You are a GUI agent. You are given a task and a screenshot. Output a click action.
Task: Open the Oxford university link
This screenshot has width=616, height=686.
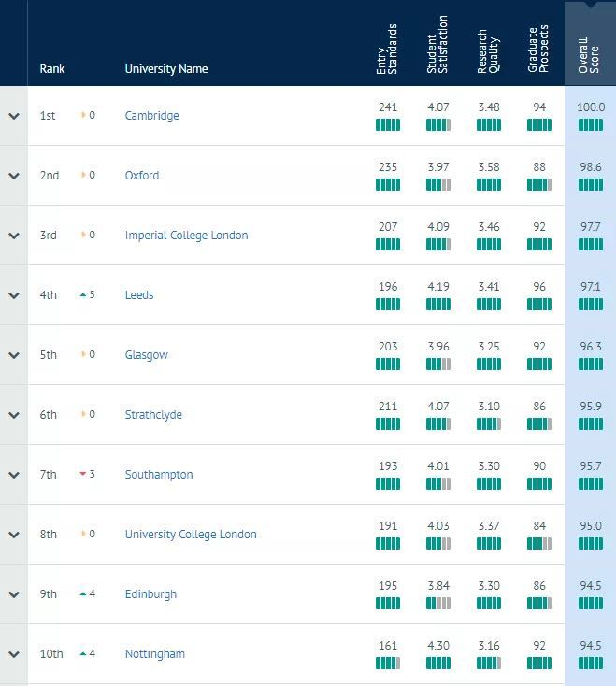[x=142, y=176]
